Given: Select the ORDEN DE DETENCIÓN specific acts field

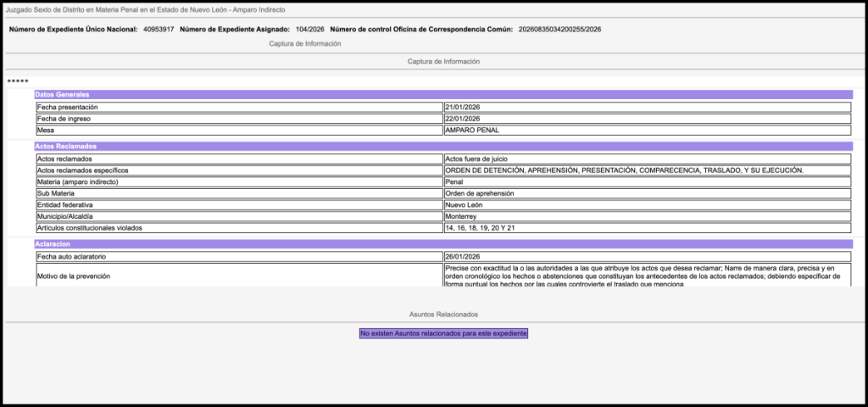Looking at the screenshot, I should pyautogui.click(x=647, y=170).
